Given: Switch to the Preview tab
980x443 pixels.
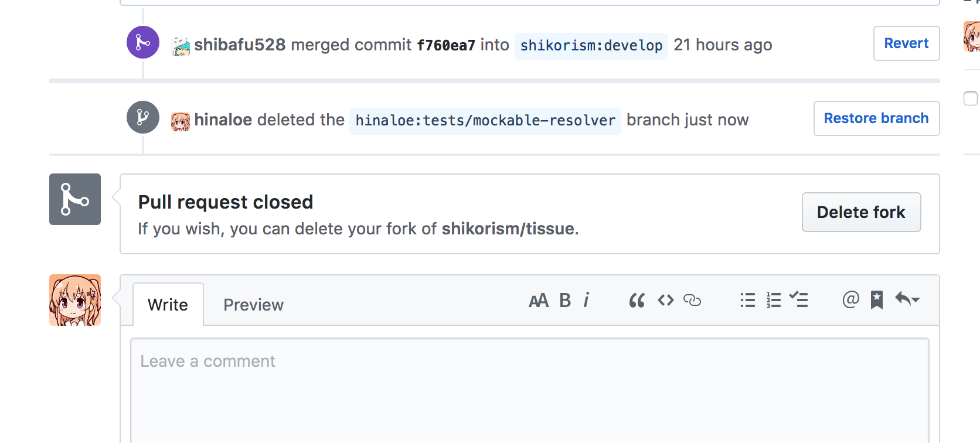Looking at the screenshot, I should tap(253, 305).
